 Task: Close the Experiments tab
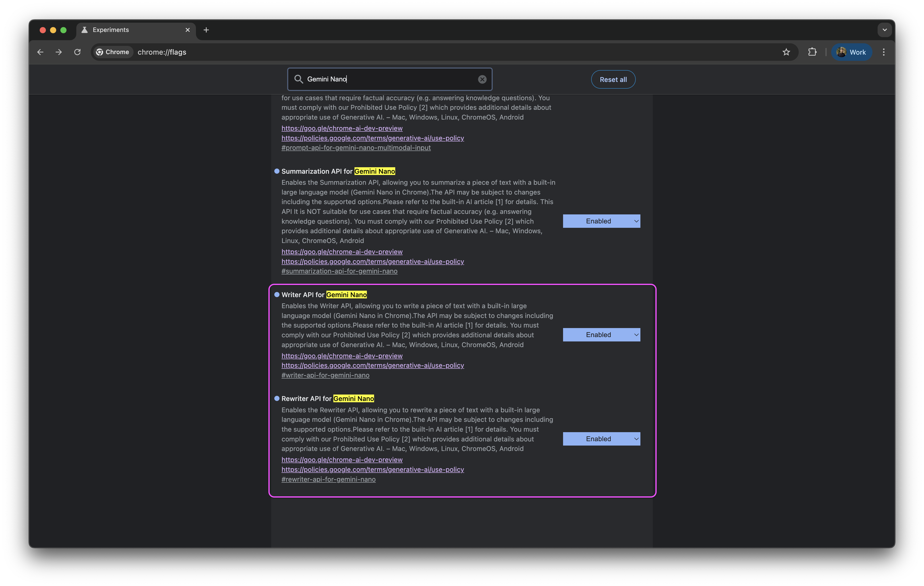(188, 30)
